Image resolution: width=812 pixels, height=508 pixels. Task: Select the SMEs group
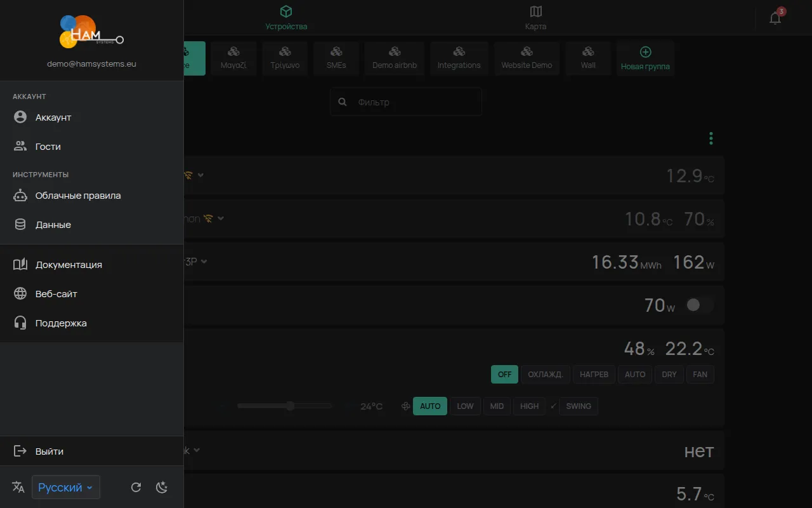coord(336,58)
